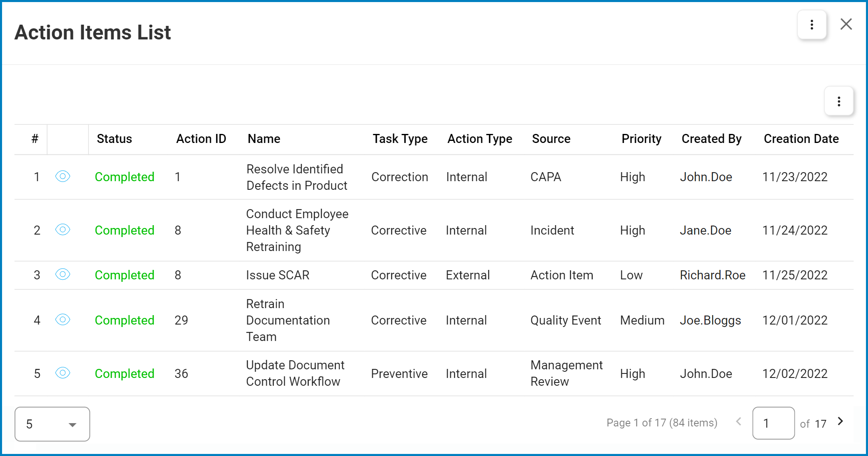This screenshot has height=456, width=868.
Task: Click the Task Type column header
Action: pos(400,139)
